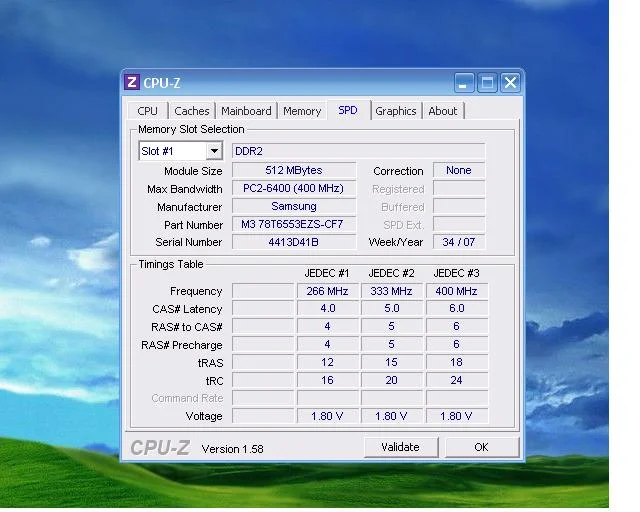Click the Command Rate label
640x512 pixels.
coord(187,398)
